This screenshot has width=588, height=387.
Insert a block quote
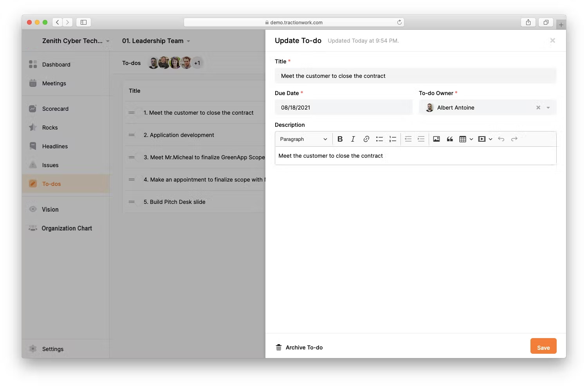[x=450, y=139]
